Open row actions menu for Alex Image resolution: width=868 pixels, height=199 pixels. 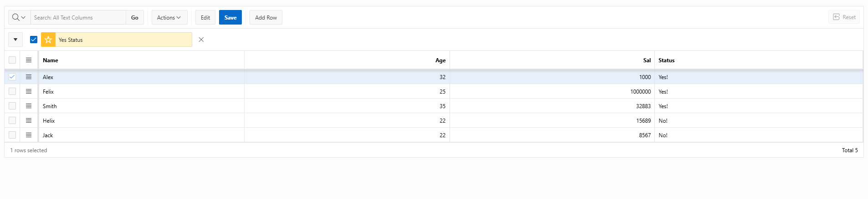[29, 77]
